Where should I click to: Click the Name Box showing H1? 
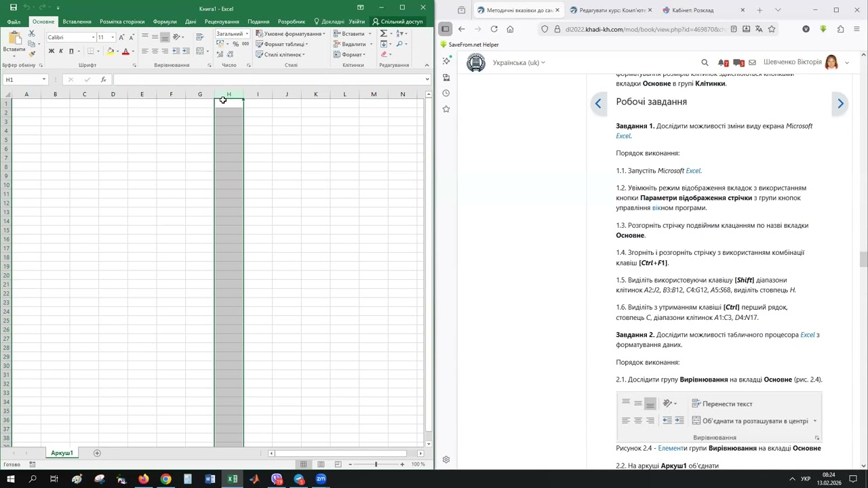click(x=25, y=79)
